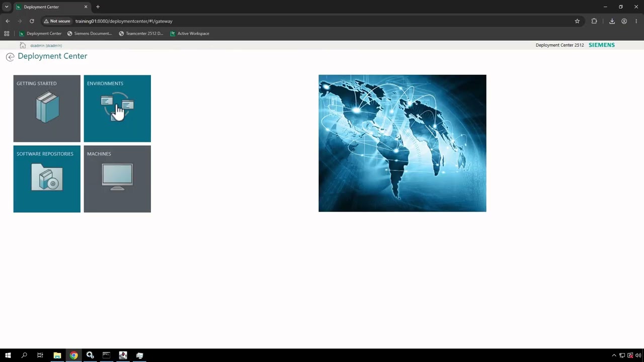Click the Deployment Center page heading
The image size is (644, 362).
[52, 56]
